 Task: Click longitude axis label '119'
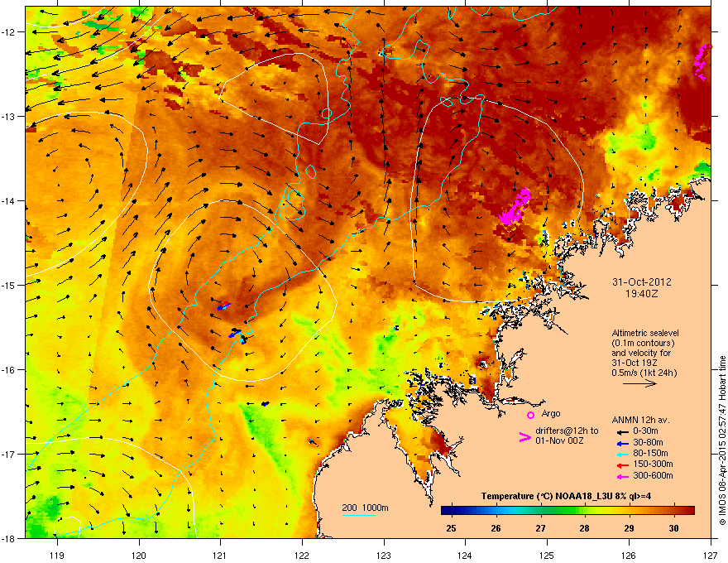(x=56, y=555)
